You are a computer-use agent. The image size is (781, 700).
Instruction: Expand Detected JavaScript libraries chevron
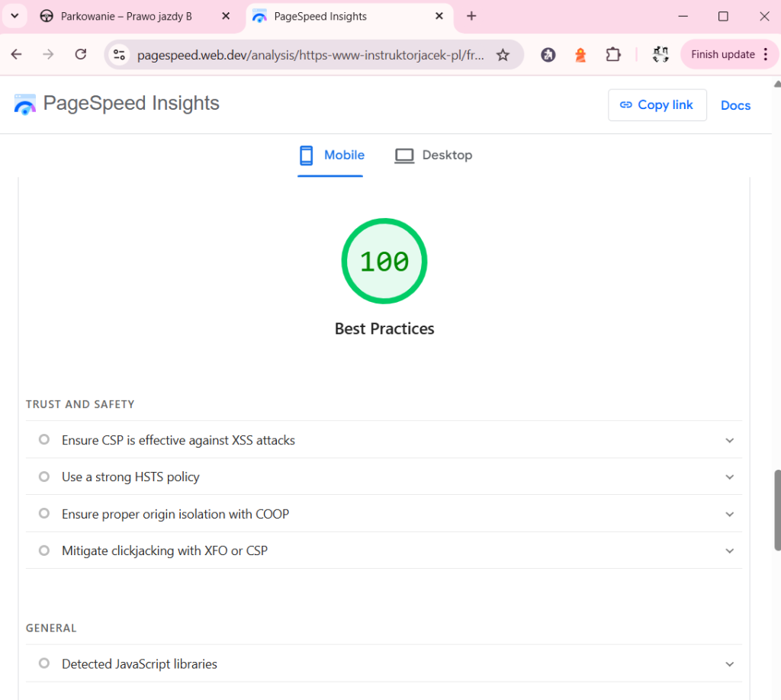point(729,663)
